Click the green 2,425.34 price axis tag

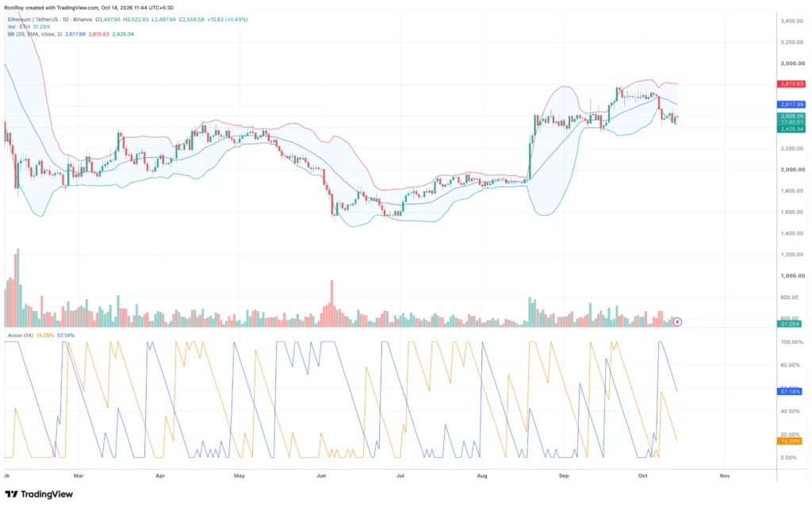(791, 129)
